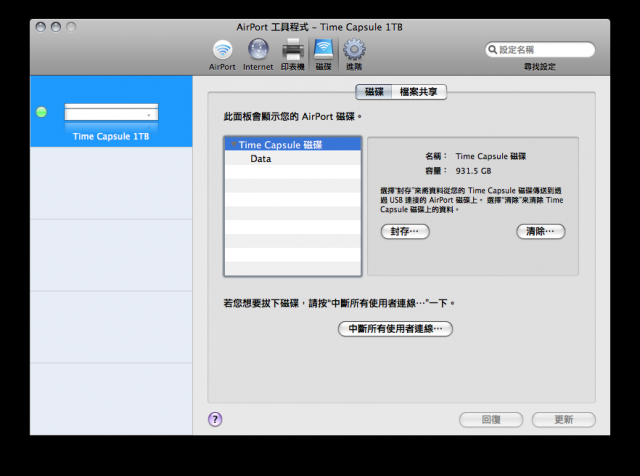Image resolution: width=640 pixels, height=476 pixels.
Task: Open the Internet globe toolbar icon
Action: (x=258, y=55)
